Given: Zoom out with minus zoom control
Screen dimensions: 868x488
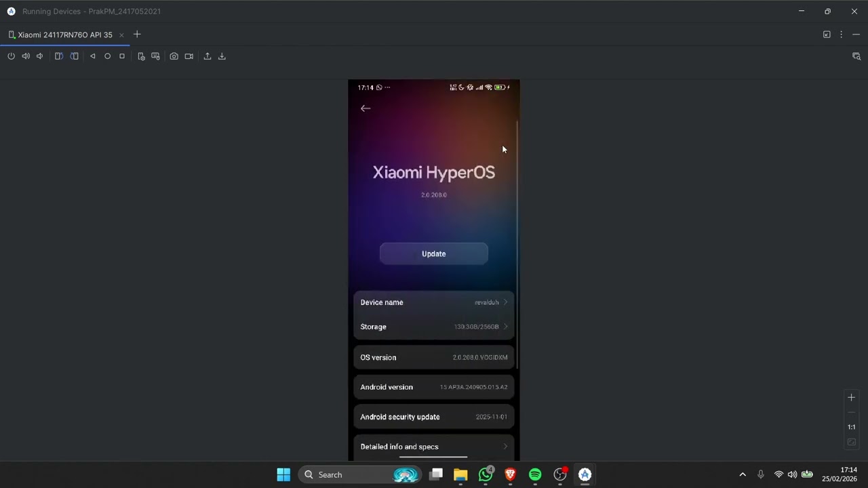Looking at the screenshot, I should [852, 413].
